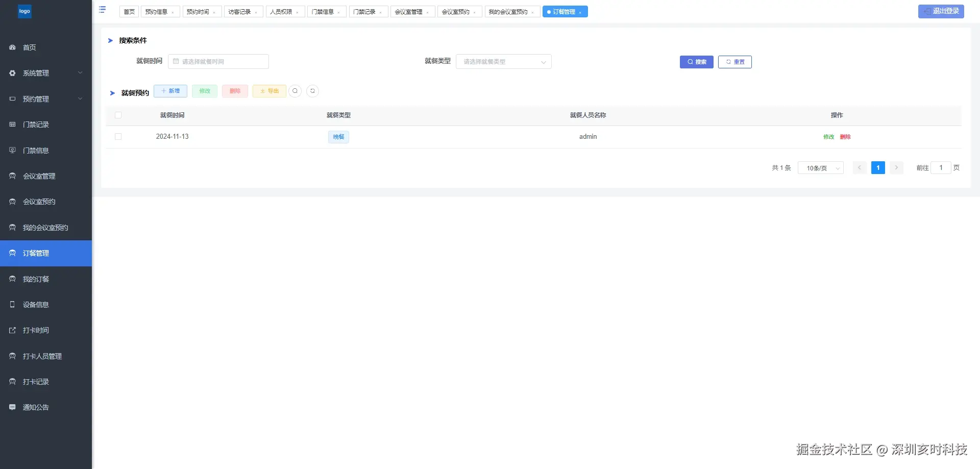Viewport: 980px width, 469px height.
Task: Close the 预约信息 tab with its x
Action: coord(173,12)
